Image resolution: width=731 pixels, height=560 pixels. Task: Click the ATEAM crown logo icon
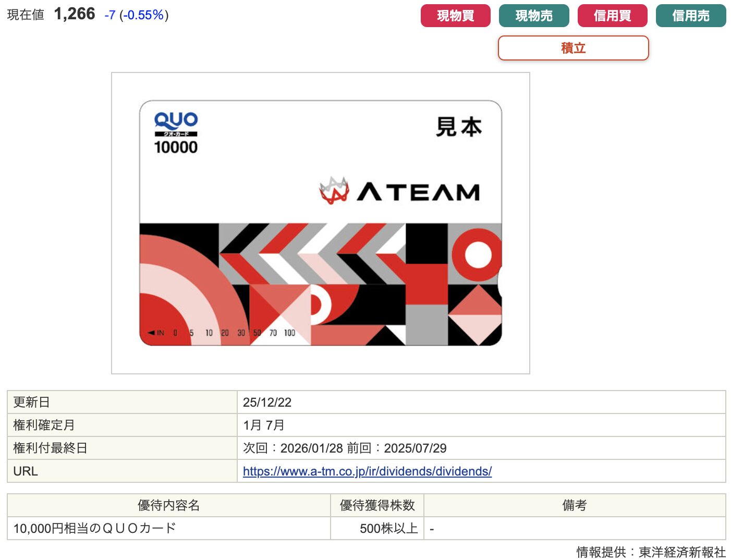(x=334, y=191)
